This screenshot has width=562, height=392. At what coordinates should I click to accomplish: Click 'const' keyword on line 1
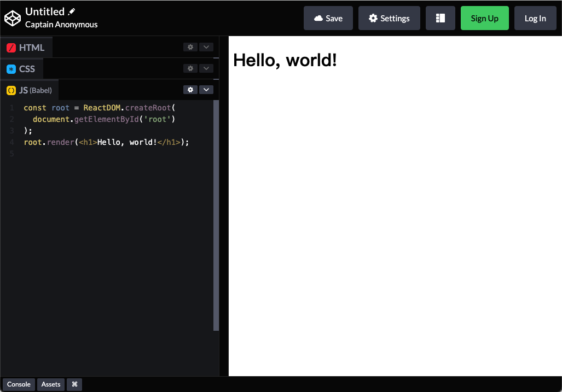pyautogui.click(x=35, y=108)
